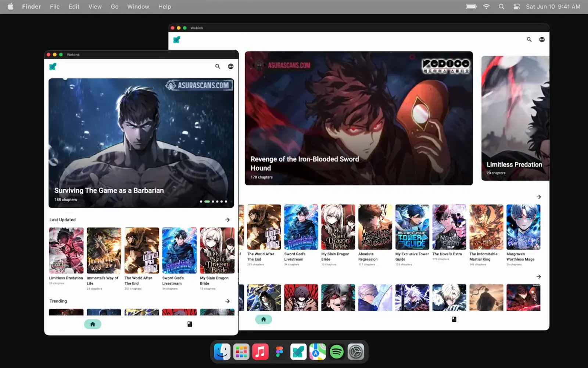The height and width of the screenshot is (368, 588).
Task: Click search icon in back Webink window
Action: [529, 39]
